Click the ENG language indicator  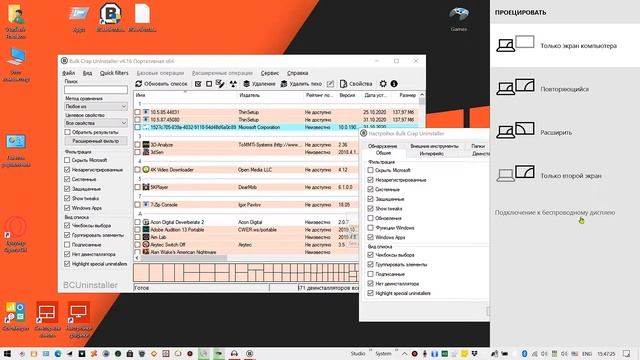point(587,353)
